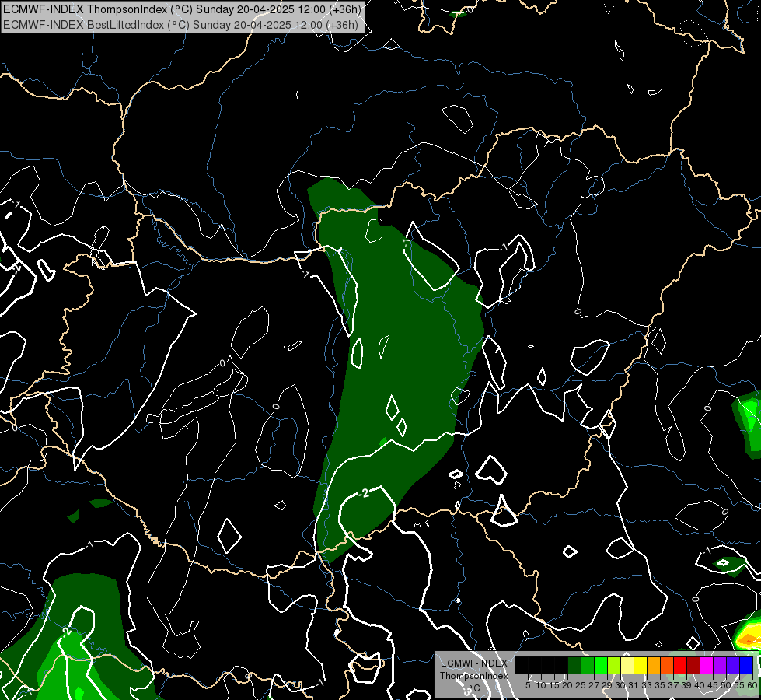Click legend tick value 39
761x700 pixels.
point(686,685)
